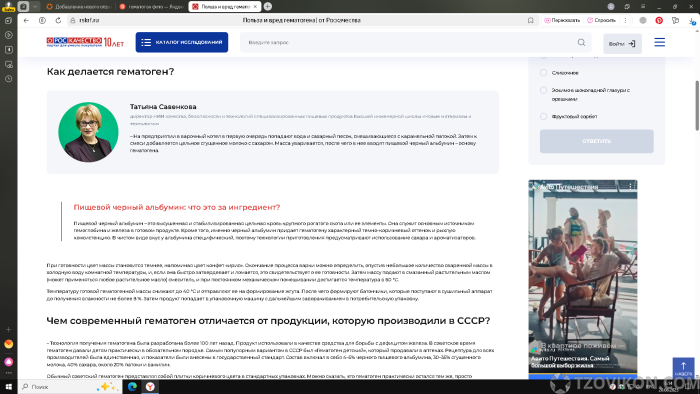Click the search magnifier icon in the site search

581,42
